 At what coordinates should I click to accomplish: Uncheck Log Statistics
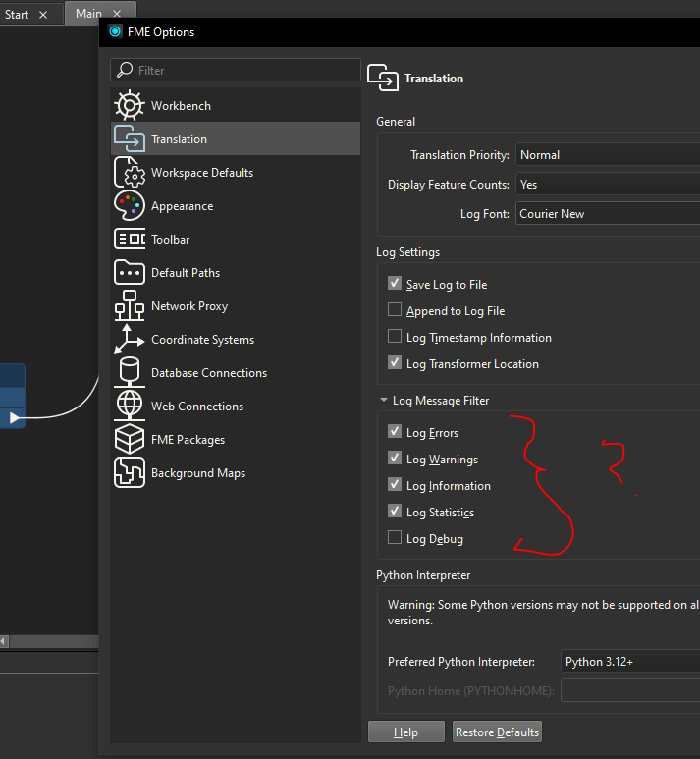(395, 511)
